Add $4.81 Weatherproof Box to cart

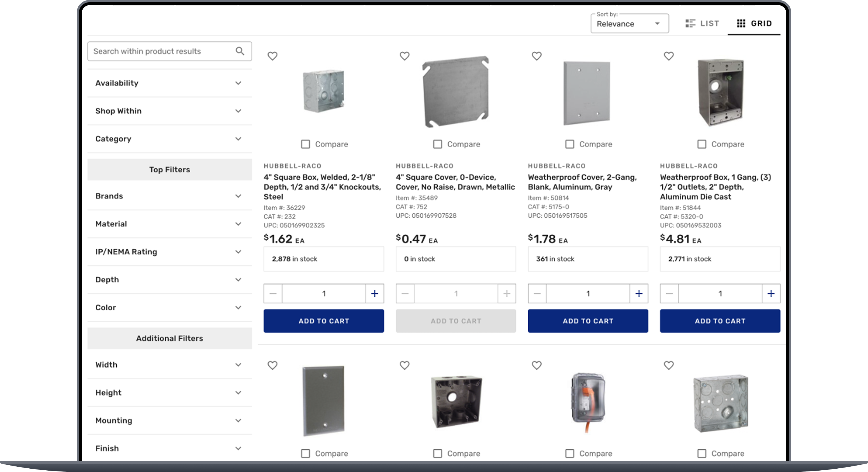[720, 321]
